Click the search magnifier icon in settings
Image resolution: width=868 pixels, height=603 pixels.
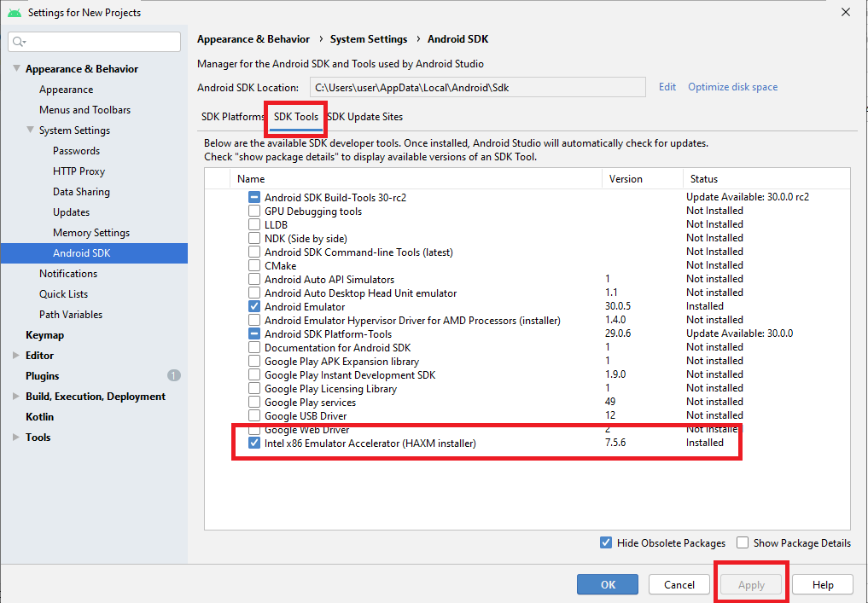pos(19,42)
